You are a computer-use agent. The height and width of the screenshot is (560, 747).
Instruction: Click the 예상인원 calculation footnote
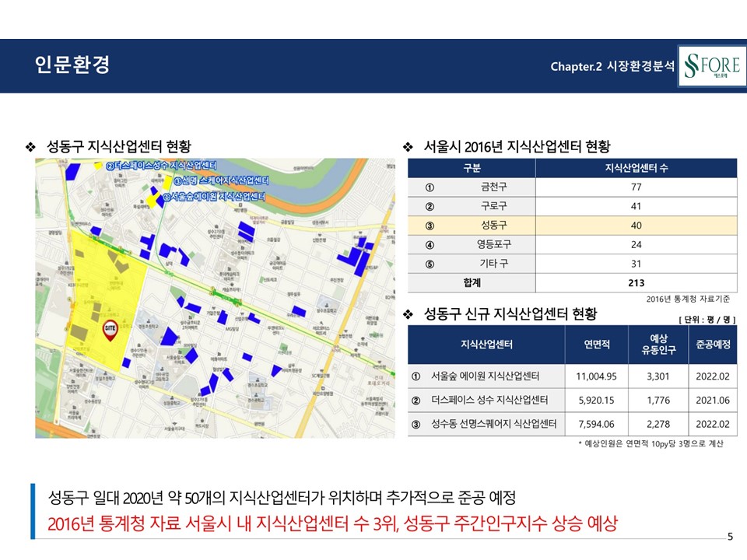coord(651,444)
